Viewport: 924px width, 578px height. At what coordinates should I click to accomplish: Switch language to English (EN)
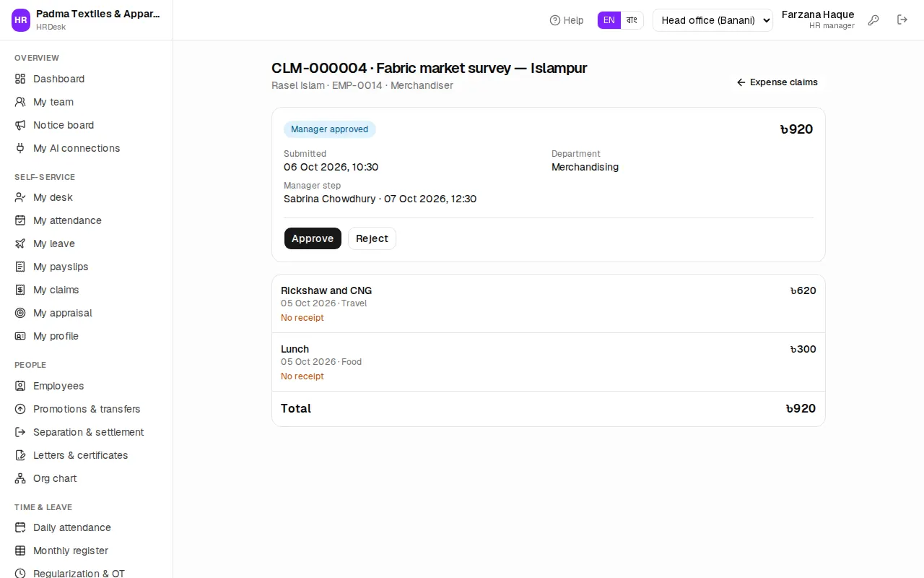click(x=609, y=20)
